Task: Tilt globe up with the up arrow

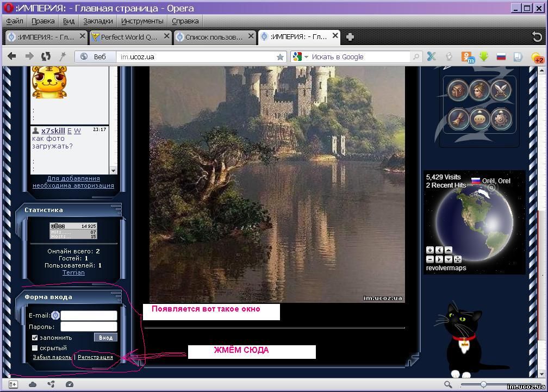Action: (449, 250)
